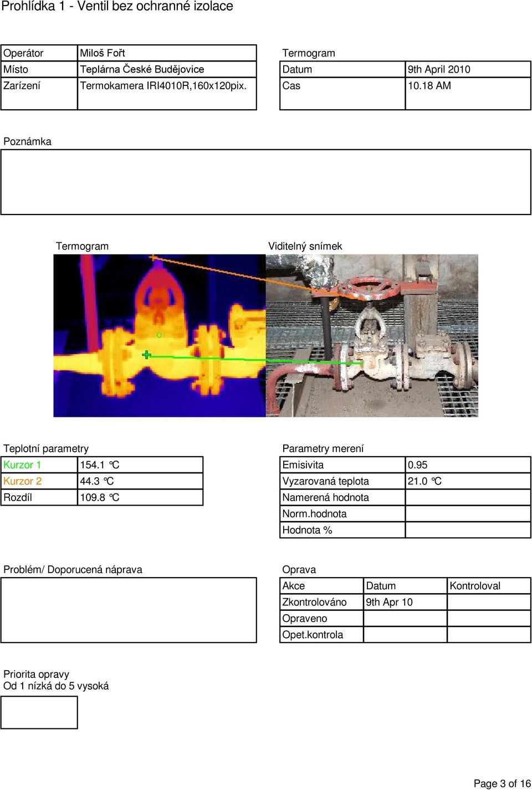Select the time '10.18 AM'
The height and width of the screenshot is (791, 532).
429,86
